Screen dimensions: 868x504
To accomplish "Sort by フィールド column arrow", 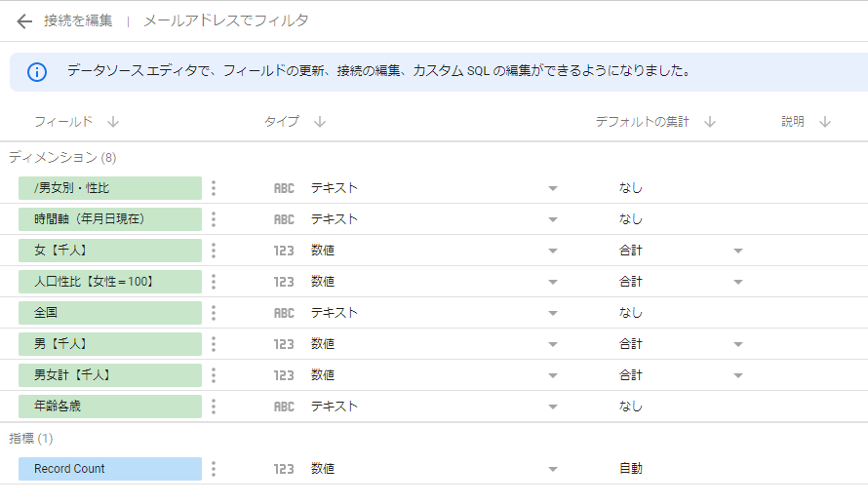I will (113, 122).
